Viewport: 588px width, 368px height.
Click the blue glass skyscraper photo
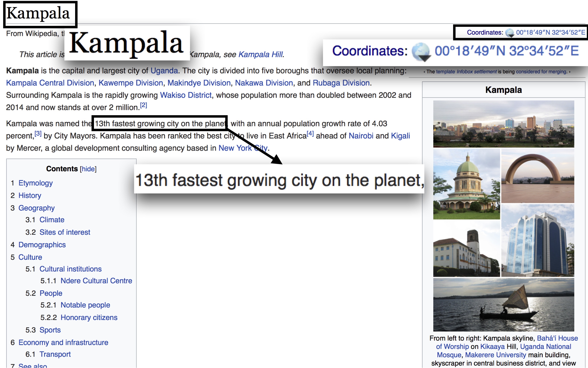[538, 241]
